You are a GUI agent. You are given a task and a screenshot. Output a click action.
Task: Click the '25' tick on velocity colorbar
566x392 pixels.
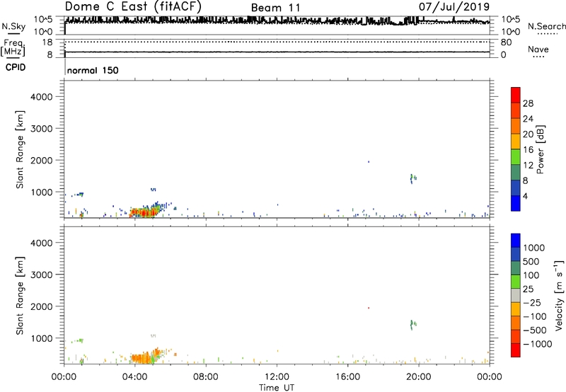[528, 289]
